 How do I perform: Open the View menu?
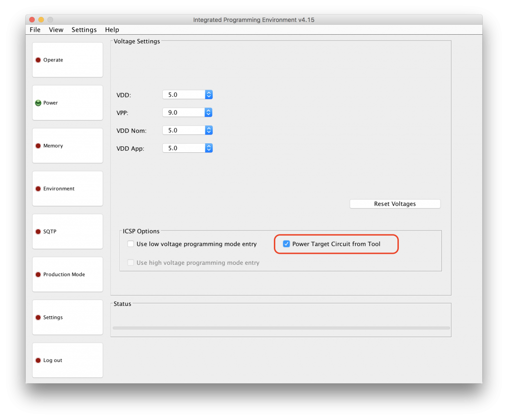56,30
